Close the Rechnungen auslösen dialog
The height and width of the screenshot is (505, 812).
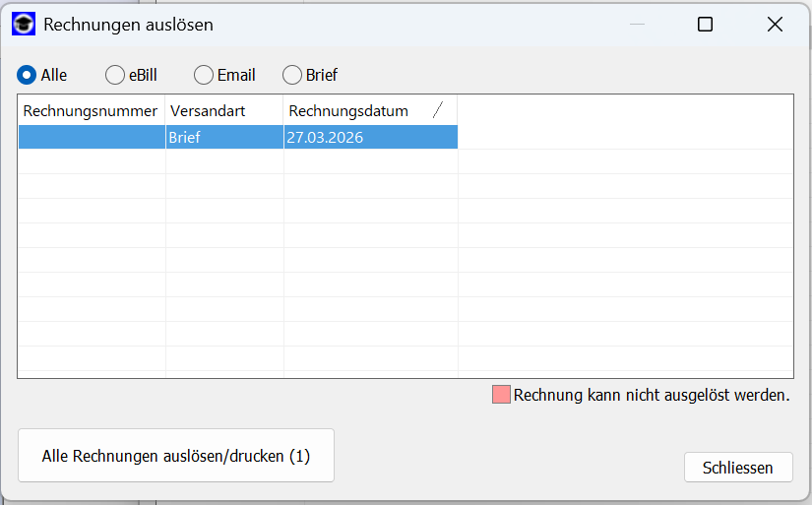775,25
